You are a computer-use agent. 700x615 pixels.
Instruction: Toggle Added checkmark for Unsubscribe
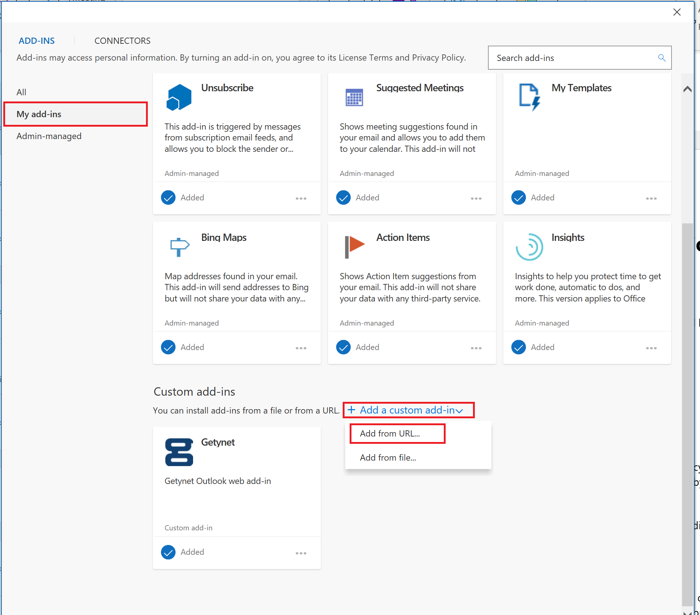tap(168, 197)
